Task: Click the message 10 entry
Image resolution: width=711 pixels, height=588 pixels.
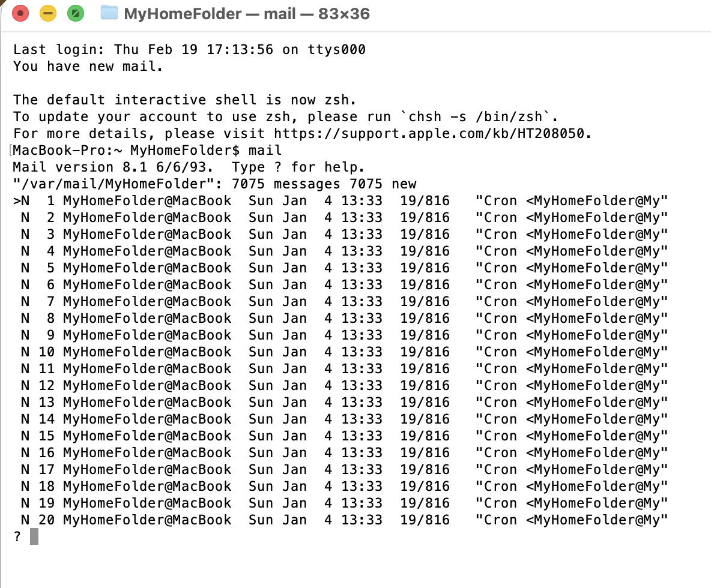Action: point(340,352)
